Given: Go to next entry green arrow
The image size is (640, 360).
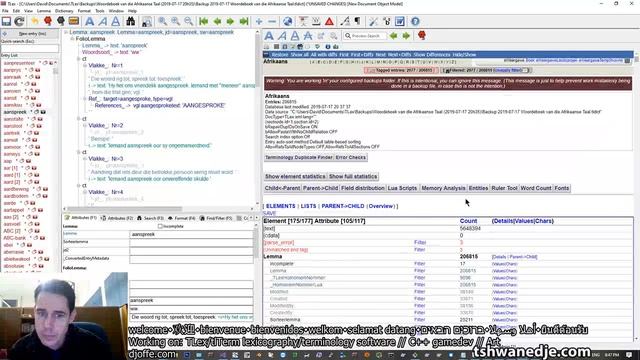Looking at the screenshot, I should pos(230,21).
